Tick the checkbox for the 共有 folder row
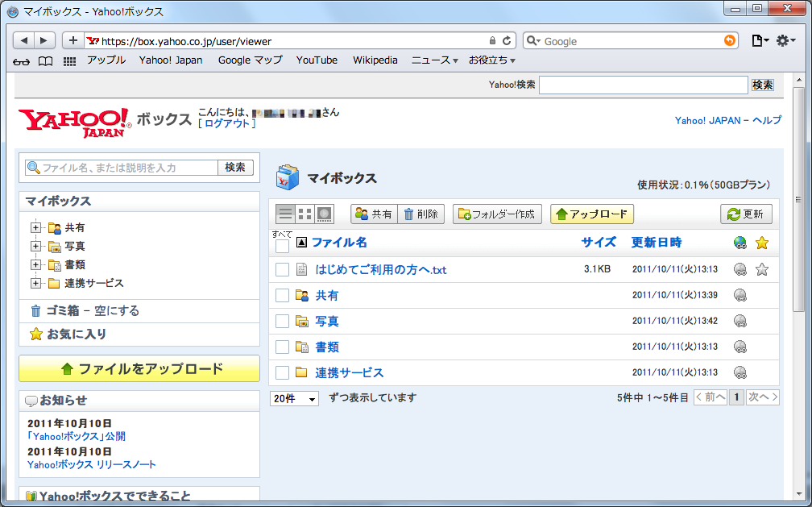This screenshot has height=507, width=812. click(x=282, y=296)
